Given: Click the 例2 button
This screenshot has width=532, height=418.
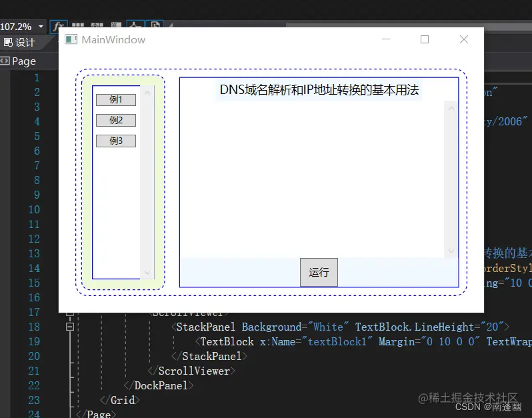Looking at the screenshot, I should (x=116, y=121).
